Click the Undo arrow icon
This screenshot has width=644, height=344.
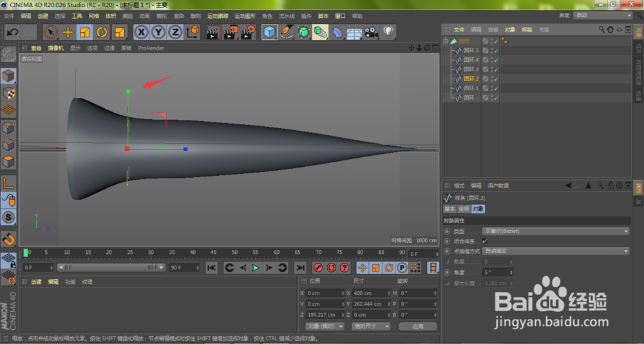pos(12,32)
